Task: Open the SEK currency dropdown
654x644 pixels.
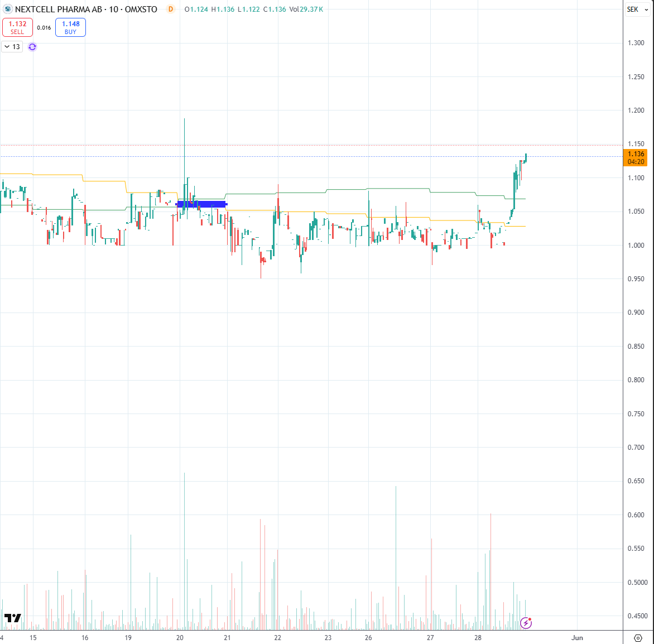Action: pos(638,9)
